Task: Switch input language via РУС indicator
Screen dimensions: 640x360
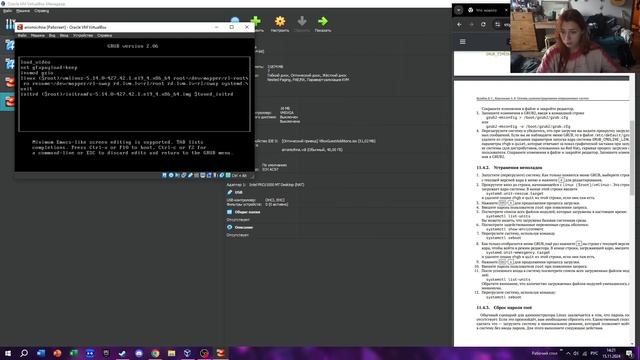Action: click(594, 353)
